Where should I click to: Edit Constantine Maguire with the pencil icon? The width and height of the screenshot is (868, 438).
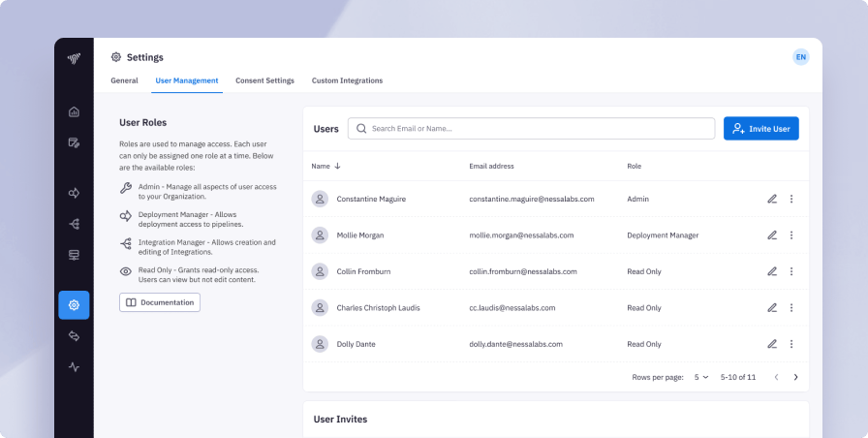click(x=772, y=199)
